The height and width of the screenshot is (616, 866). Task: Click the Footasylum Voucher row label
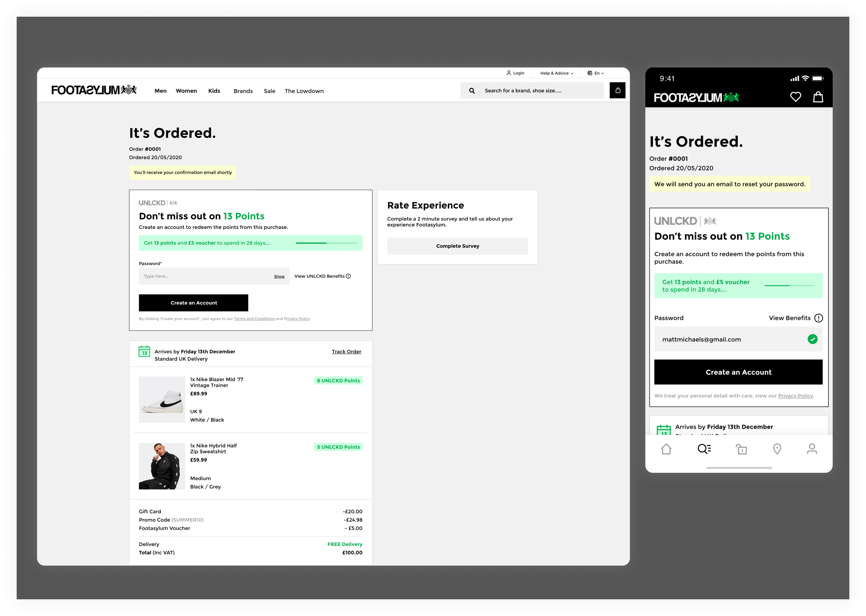click(164, 528)
